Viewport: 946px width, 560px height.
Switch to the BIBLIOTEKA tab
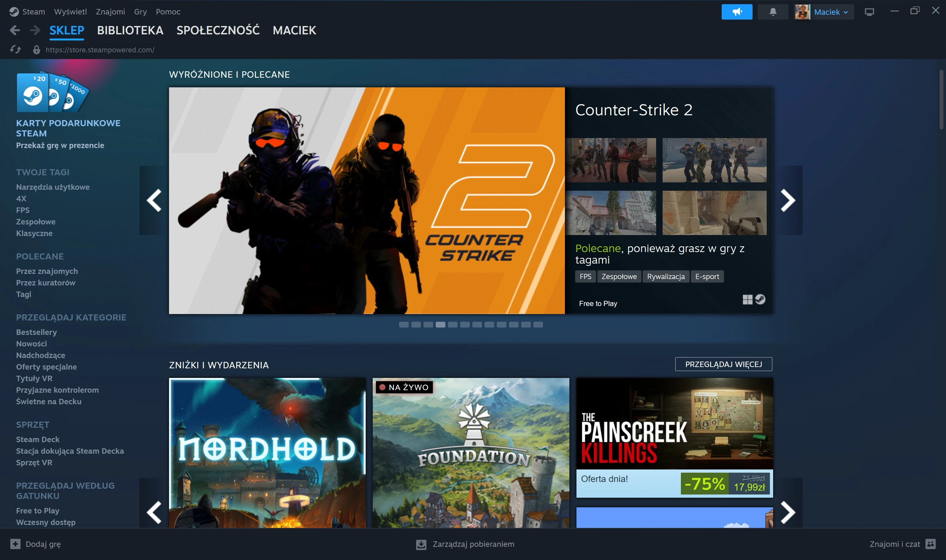pyautogui.click(x=130, y=30)
